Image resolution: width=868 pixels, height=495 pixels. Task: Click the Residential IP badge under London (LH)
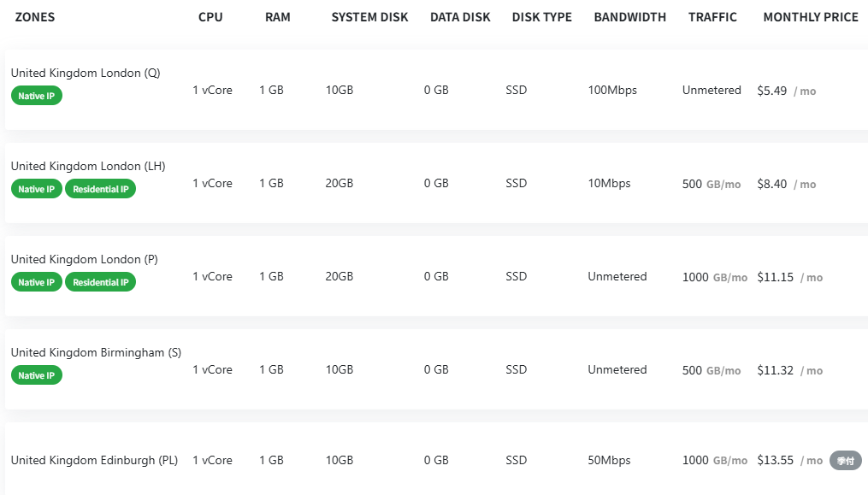[101, 189]
